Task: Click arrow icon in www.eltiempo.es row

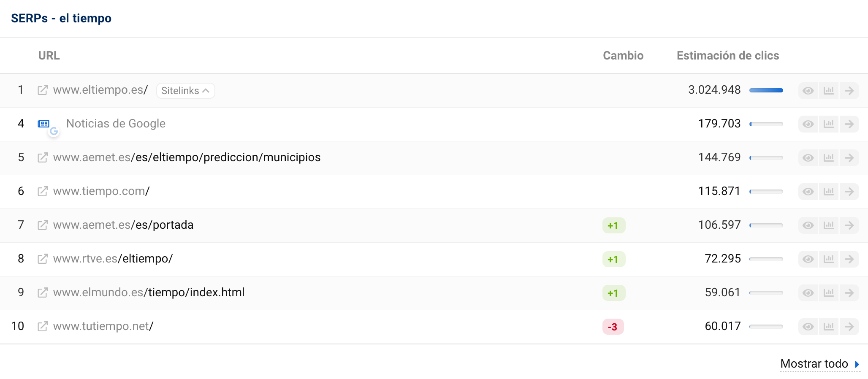Action: 849,90
